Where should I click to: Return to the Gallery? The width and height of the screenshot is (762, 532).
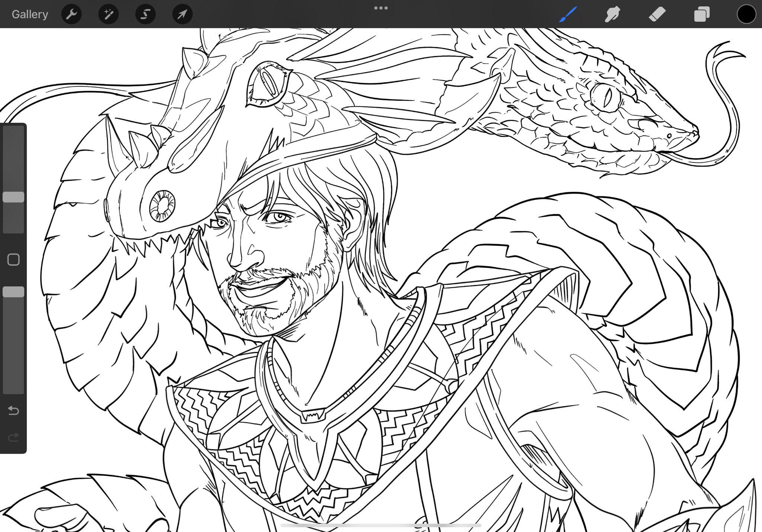click(30, 14)
